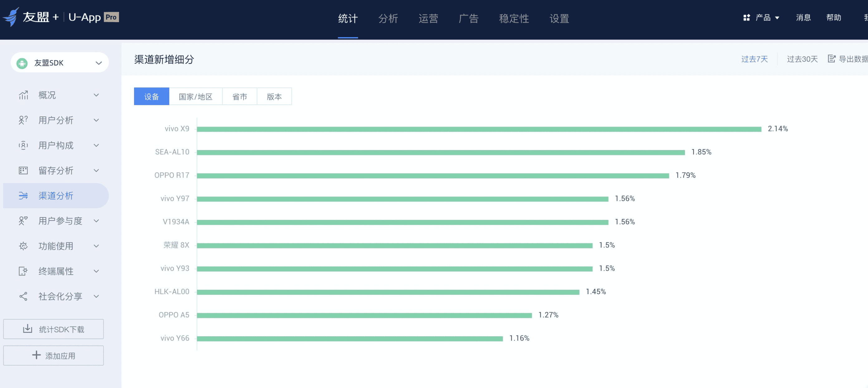Viewport: 868px width, 388px height.
Task: Click the vivo X9 green bar
Action: tap(479, 129)
